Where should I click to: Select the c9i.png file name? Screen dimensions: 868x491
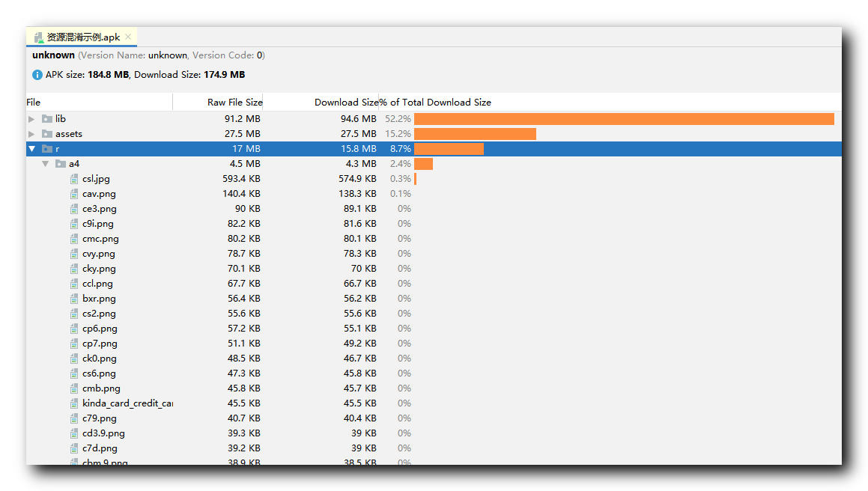[98, 224]
